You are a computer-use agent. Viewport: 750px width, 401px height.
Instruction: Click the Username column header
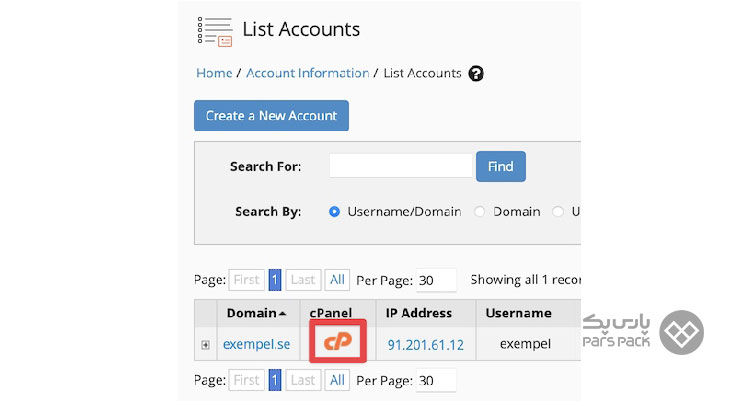pos(518,313)
